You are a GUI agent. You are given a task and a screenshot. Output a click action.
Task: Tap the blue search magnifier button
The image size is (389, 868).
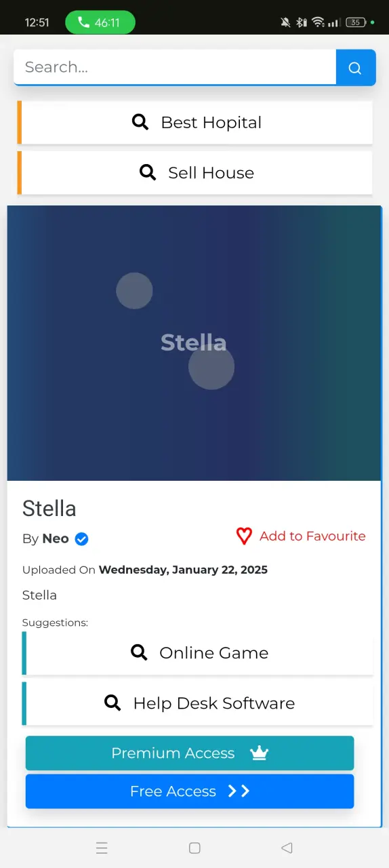(x=356, y=67)
